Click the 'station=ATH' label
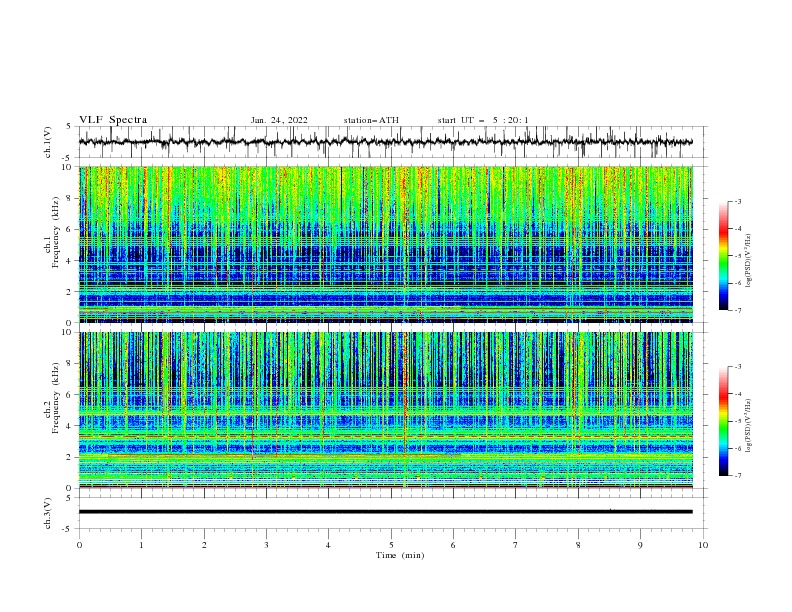The image size is (792, 612). tap(371, 120)
